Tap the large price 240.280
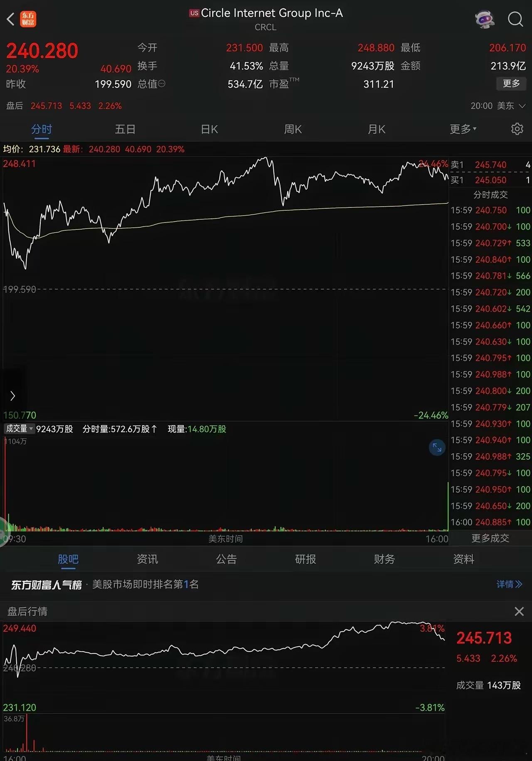This screenshot has width=532, height=761. coord(42,51)
